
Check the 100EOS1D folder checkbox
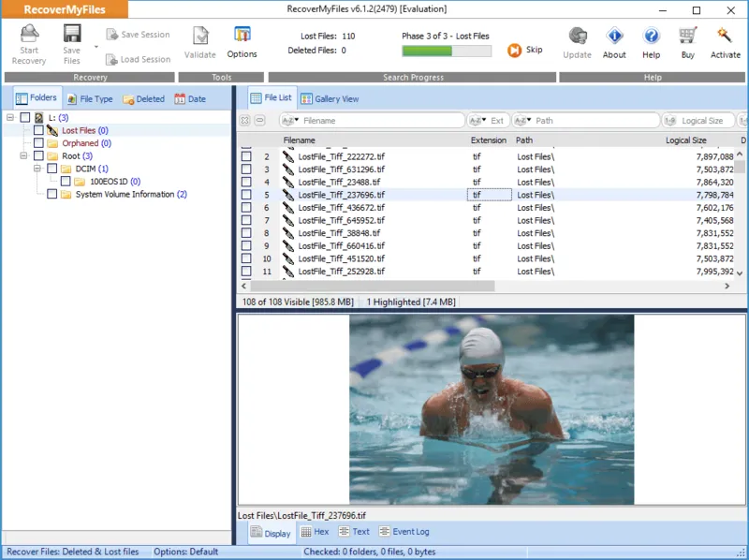[x=66, y=181]
